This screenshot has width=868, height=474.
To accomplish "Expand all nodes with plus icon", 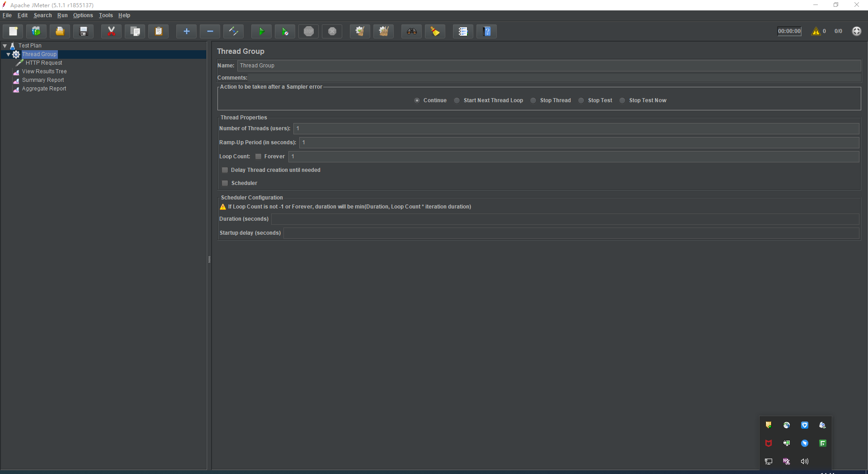I will pos(186,31).
